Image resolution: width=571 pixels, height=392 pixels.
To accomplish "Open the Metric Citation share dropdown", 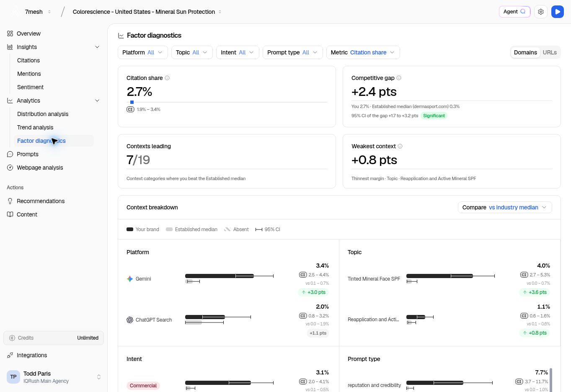I will 363,52.
